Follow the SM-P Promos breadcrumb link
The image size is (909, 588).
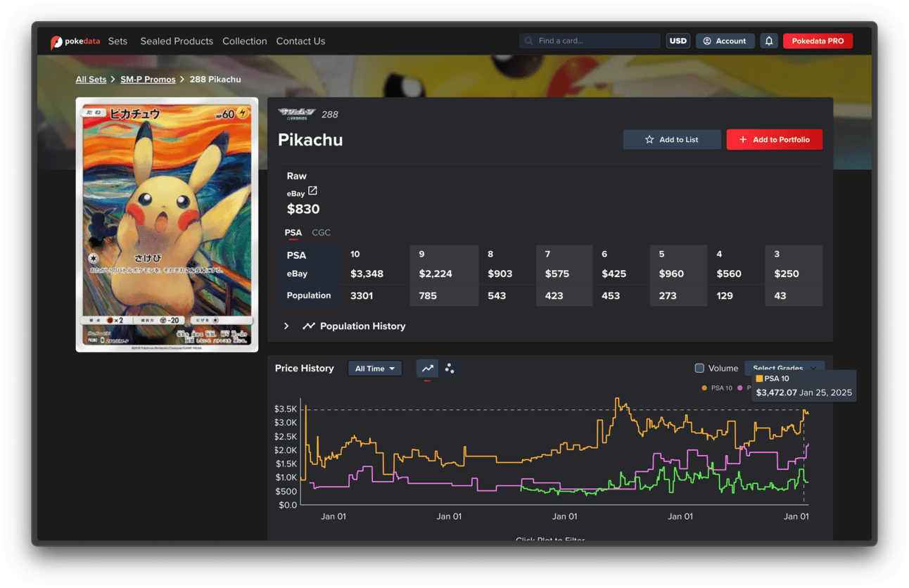[148, 79]
